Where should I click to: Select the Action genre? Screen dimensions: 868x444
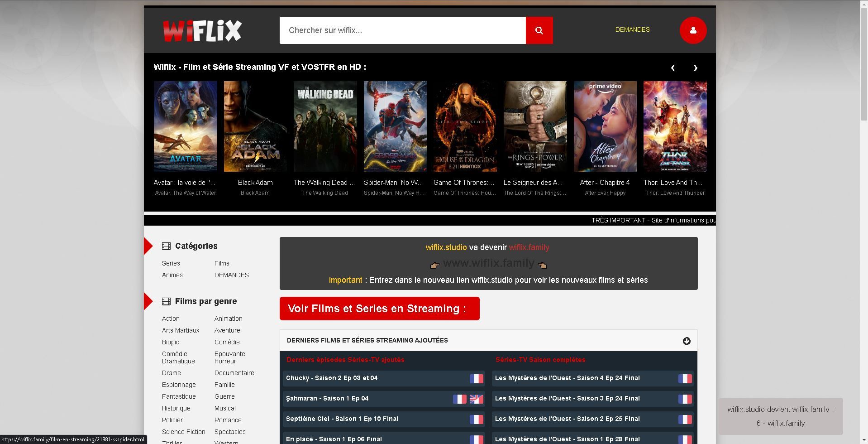(171, 319)
